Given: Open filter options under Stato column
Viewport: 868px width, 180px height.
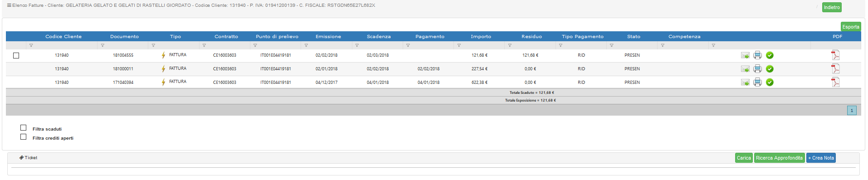Looking at the screenshot, I should pos(612,45).
